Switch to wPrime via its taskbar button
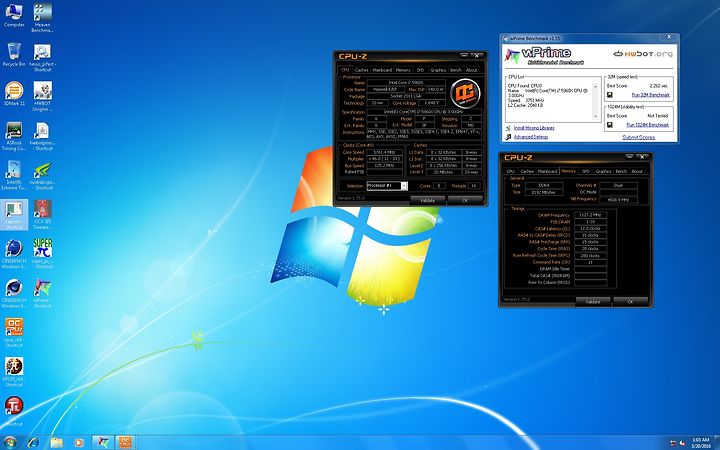Image resolution: width=720 pixels, height=450 pixels. (x=103, y=443)
